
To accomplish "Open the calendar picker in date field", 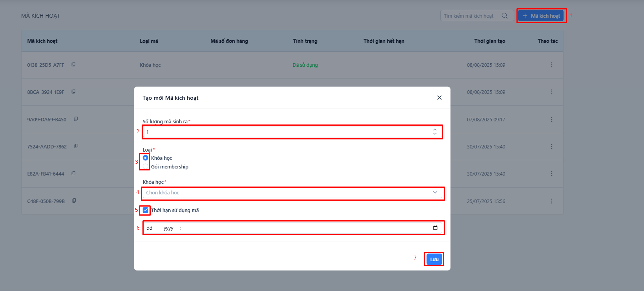I will [435, 228].
